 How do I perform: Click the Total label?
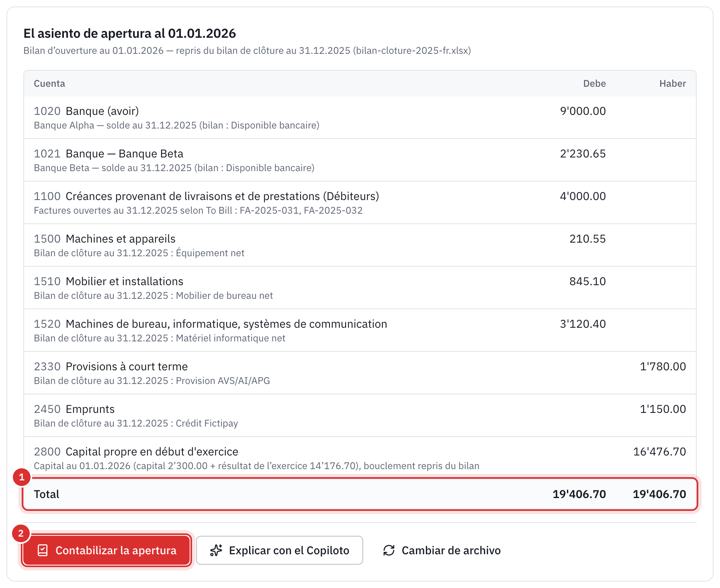[x=47, y=494]
